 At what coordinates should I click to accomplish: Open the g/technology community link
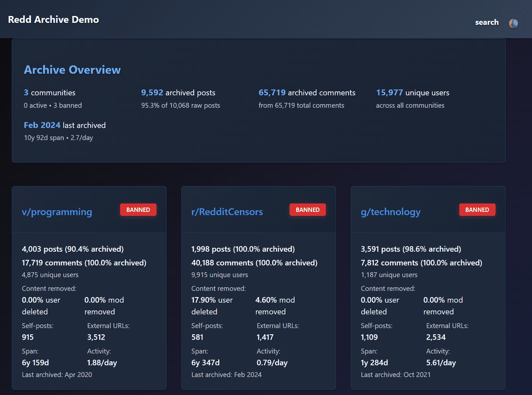click(391, 212)
